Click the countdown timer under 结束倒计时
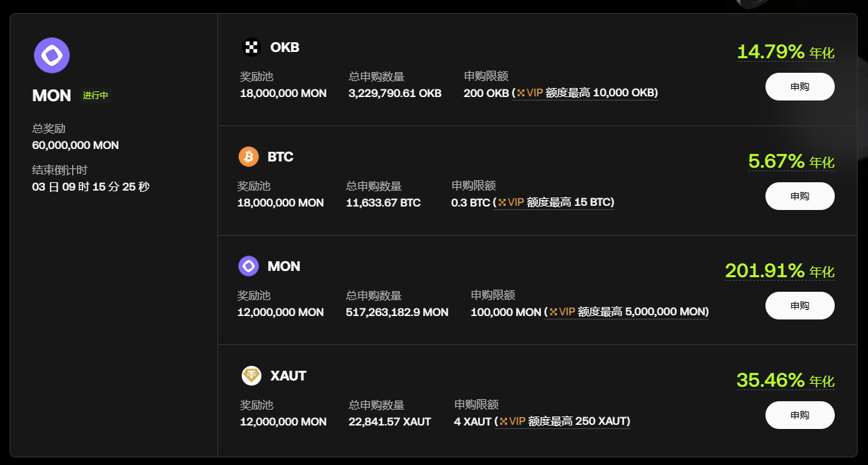 [90, 186]
